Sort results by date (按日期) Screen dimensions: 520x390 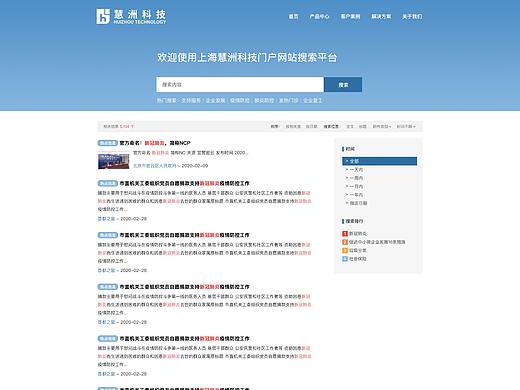click(312, 127)
